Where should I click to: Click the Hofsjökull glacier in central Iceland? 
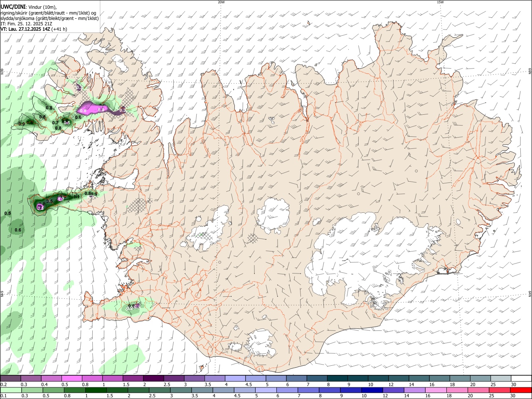click(x=273, y=215)
